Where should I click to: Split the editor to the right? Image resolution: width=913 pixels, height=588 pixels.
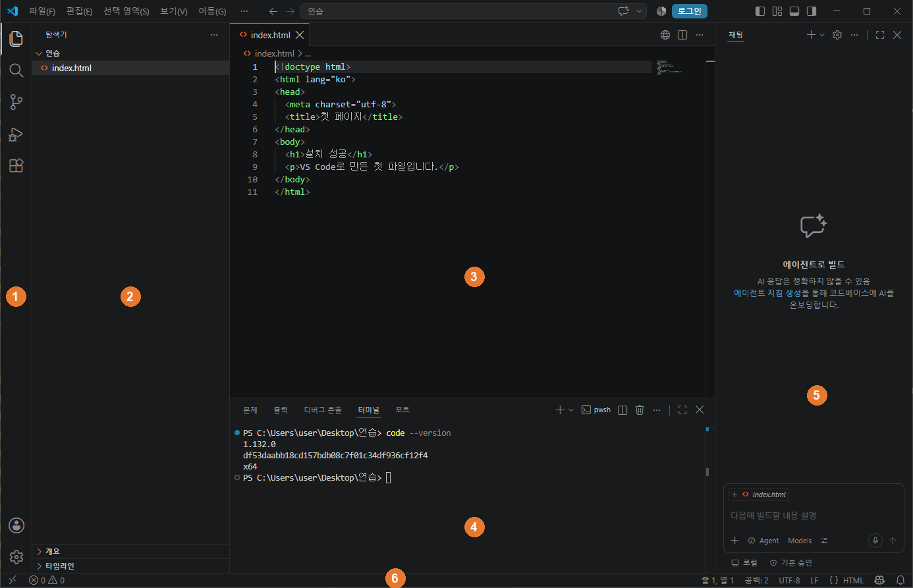pyautogui.click(x=682, y=35)
